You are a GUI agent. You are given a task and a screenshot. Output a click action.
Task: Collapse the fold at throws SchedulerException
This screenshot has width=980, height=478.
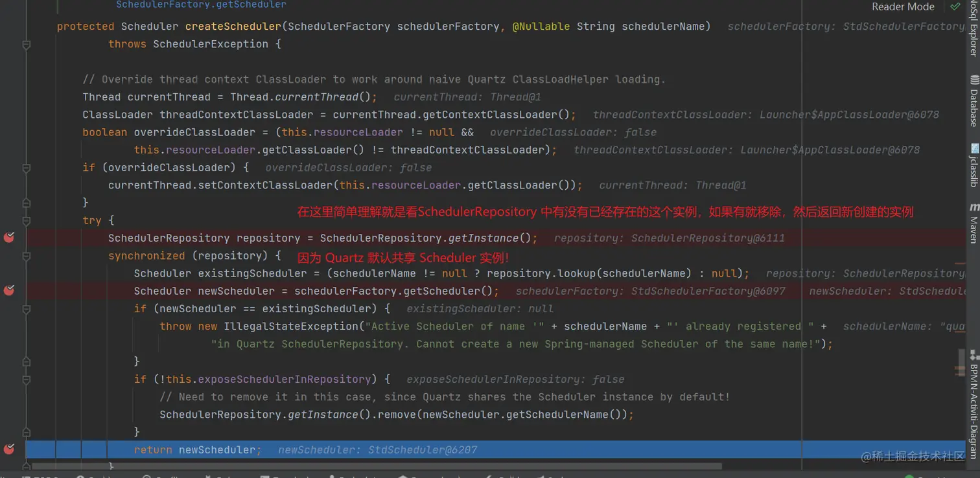27,45
